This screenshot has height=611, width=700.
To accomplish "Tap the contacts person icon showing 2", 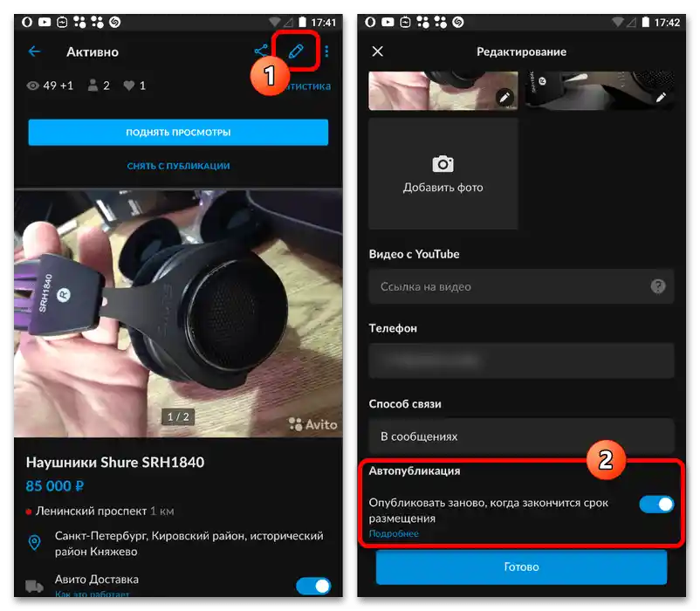I will 93,85.
